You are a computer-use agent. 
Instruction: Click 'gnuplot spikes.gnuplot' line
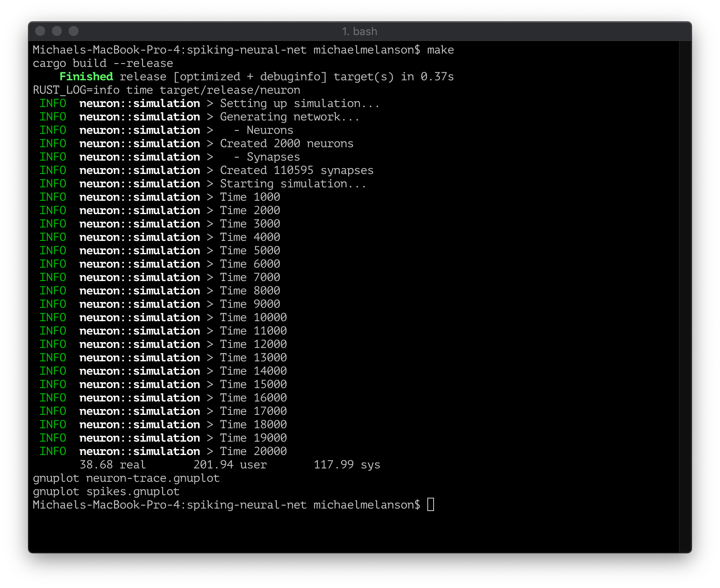[106, 491]
